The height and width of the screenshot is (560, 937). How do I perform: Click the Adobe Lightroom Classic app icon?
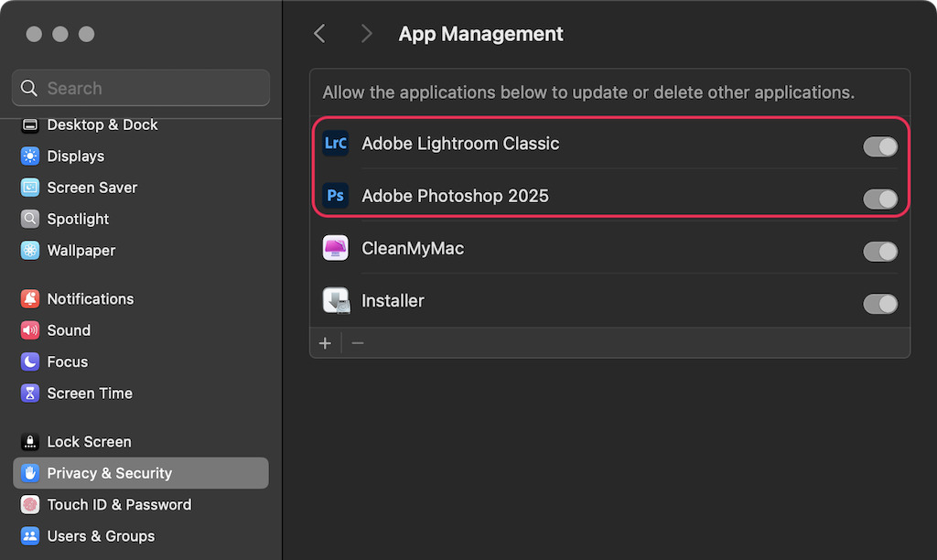pyautogui.click(x=336, y=144)
